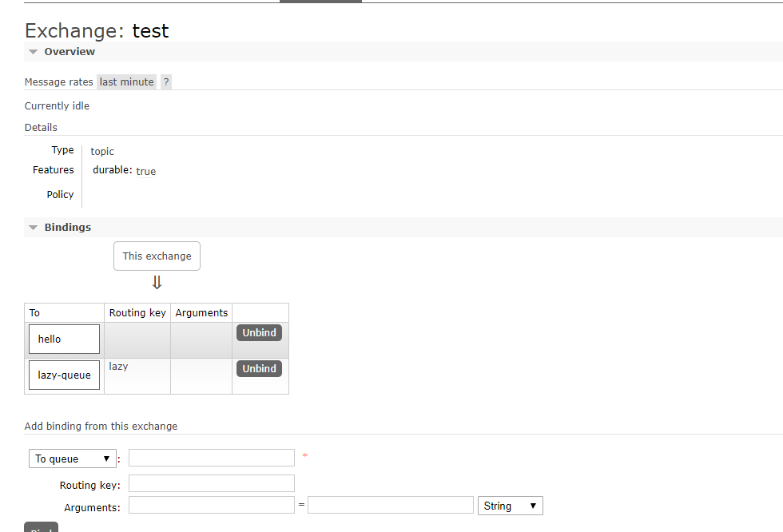Unbind the hello queue binding
The image size is (783, 532).
pyautogui.click(x=259, y=333)
